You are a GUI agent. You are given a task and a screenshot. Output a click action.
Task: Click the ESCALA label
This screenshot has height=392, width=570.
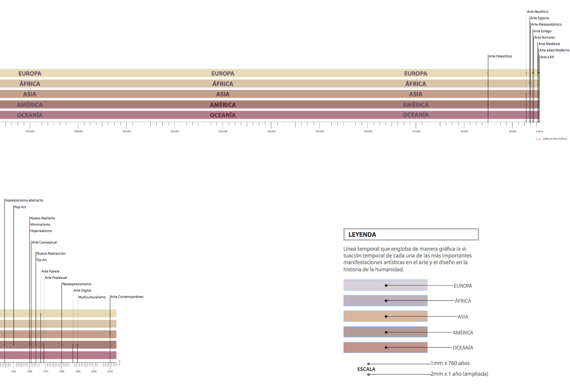point(366,369)
